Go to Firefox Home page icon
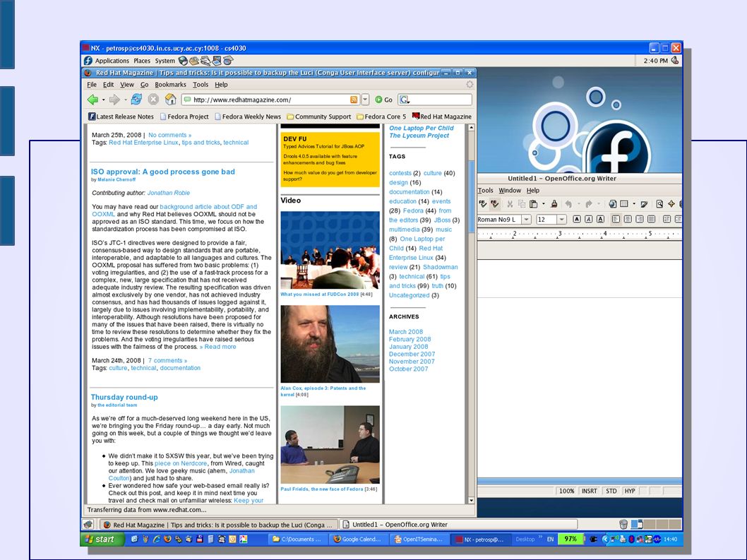The height and width of the screenshot is (560, 747). (x=170, y=99)
